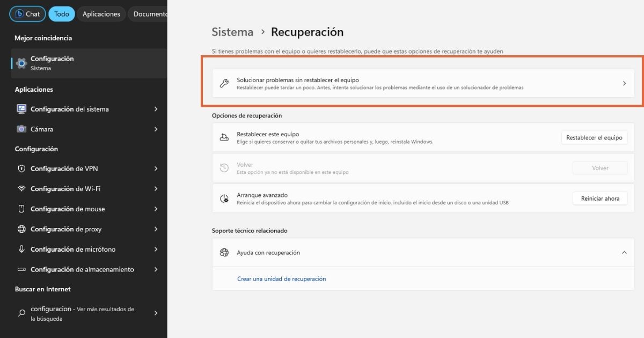The image size is (644, 338).
Task: Click the Reiniciar ahora button
Action: tap(600, 199)
